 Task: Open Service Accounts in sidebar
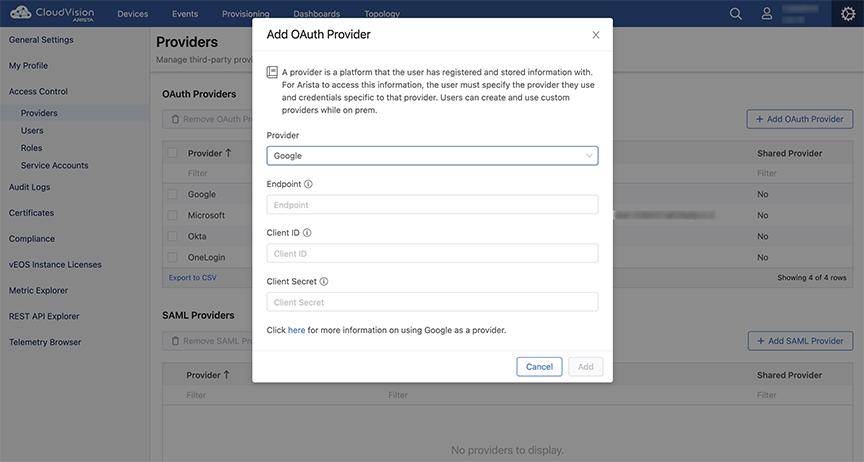point(55,165)
